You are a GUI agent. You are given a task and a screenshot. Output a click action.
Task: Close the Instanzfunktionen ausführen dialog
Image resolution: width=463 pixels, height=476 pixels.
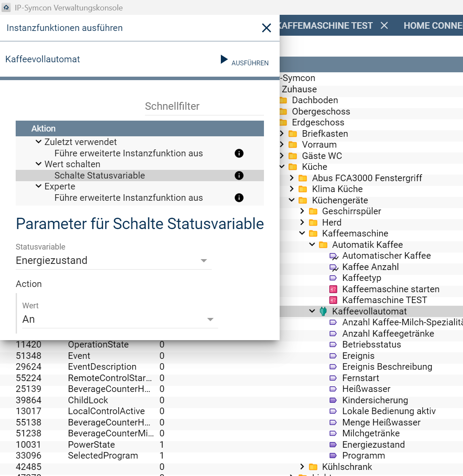coord(266,28)
